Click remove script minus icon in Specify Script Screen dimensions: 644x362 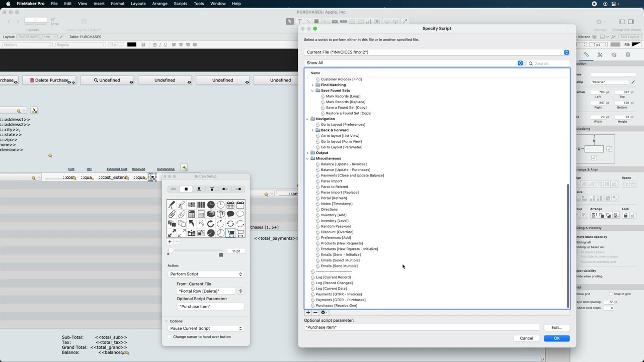(x=315, y=312)
